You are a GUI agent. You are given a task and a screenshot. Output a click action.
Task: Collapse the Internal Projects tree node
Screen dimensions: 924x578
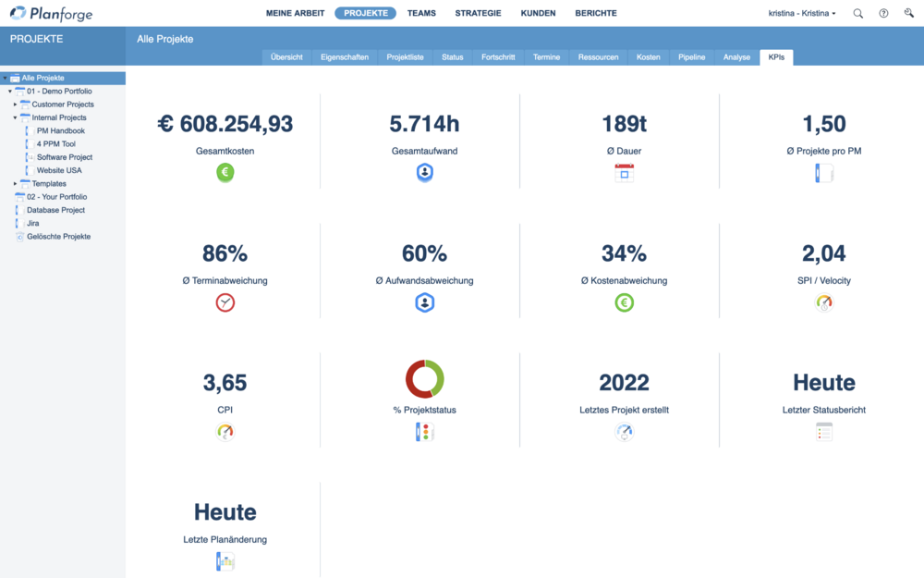16,117
